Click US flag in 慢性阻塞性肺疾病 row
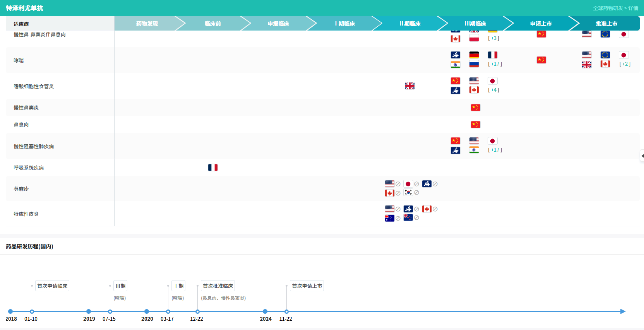The height and width of the screenshot is (330, 644). click(474, 141)
